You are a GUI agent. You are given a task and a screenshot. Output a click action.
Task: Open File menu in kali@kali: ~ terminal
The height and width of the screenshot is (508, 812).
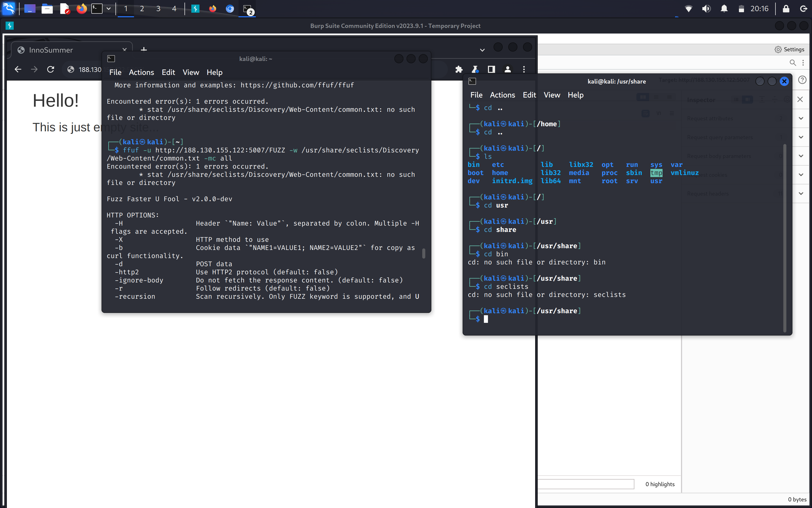point(115,72)
